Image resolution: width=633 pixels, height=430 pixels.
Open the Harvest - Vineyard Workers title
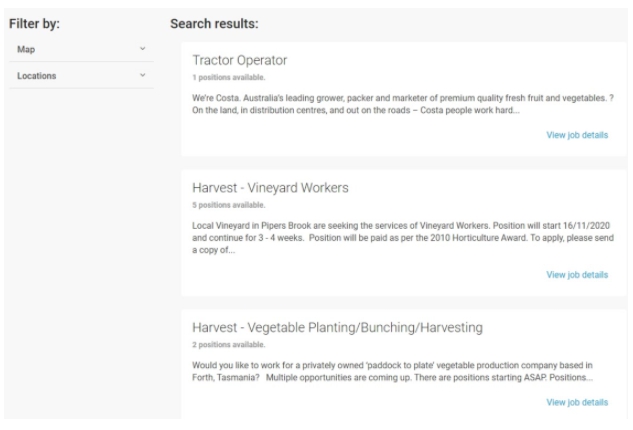[270, 188]
